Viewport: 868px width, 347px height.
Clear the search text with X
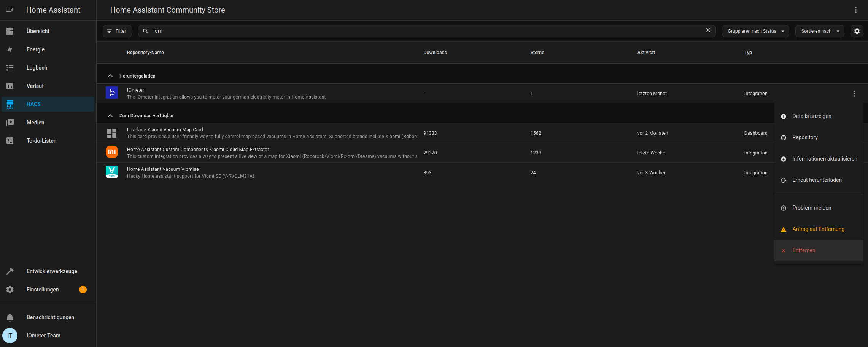tap(708, 30)
